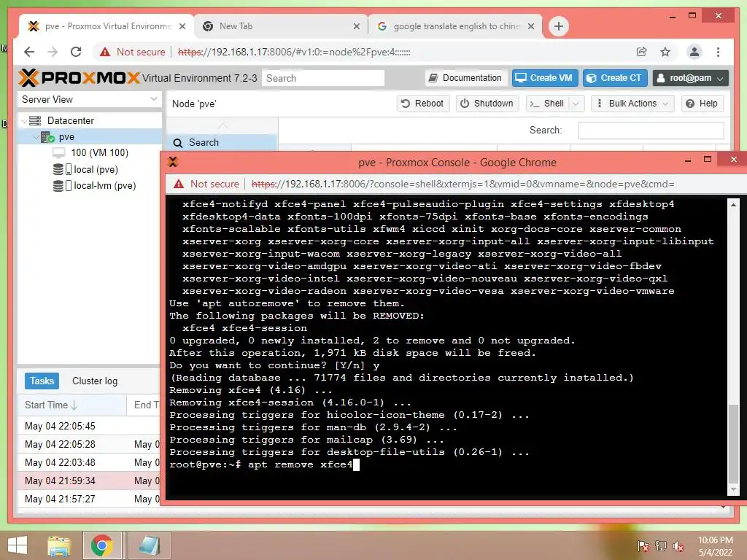Image resolution: width=747 pixels, height=560 pixels.
Task: Bookmark this page with the star icon
Action: pyautogui.click(x=665, y=52)
